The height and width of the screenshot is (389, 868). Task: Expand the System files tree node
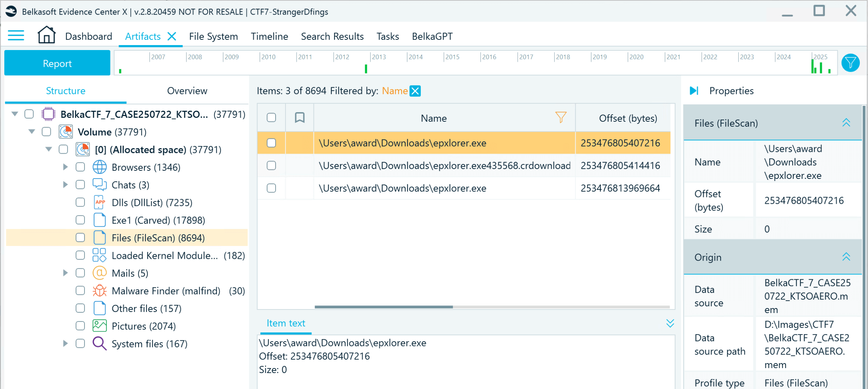(65, 344)
